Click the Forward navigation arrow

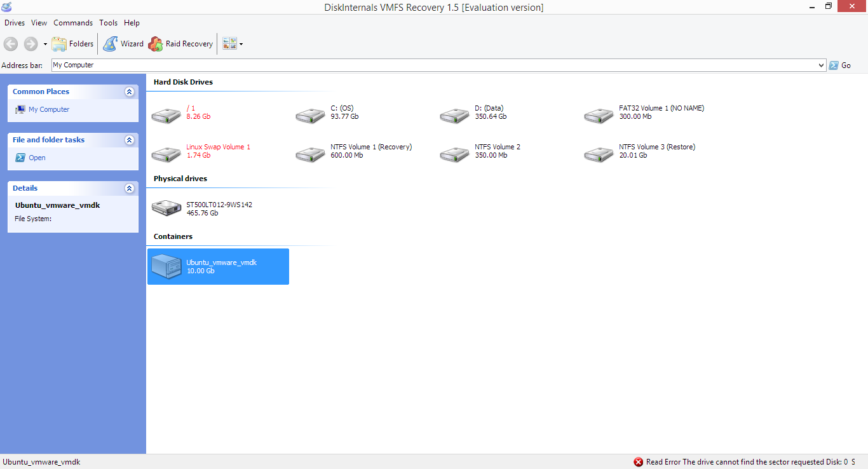(x=31, y=44)
